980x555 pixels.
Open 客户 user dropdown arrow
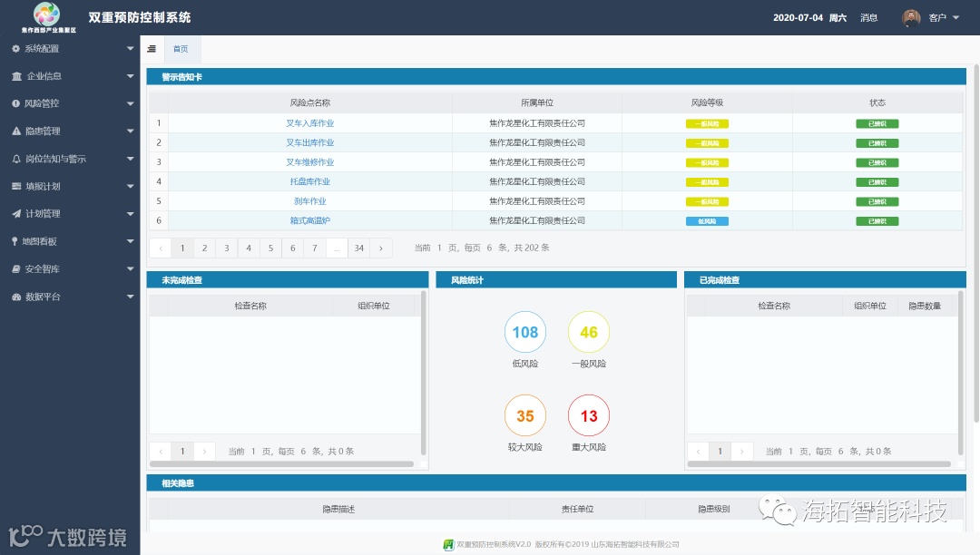(955, 17)
